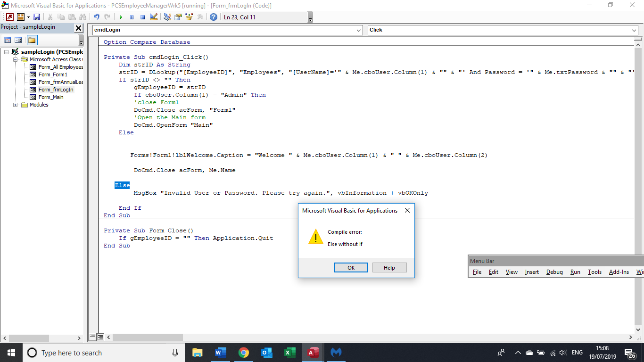Click the Cut scissors icon in toolbar
The height and width of the screenshot is (362, 644).
50,17
